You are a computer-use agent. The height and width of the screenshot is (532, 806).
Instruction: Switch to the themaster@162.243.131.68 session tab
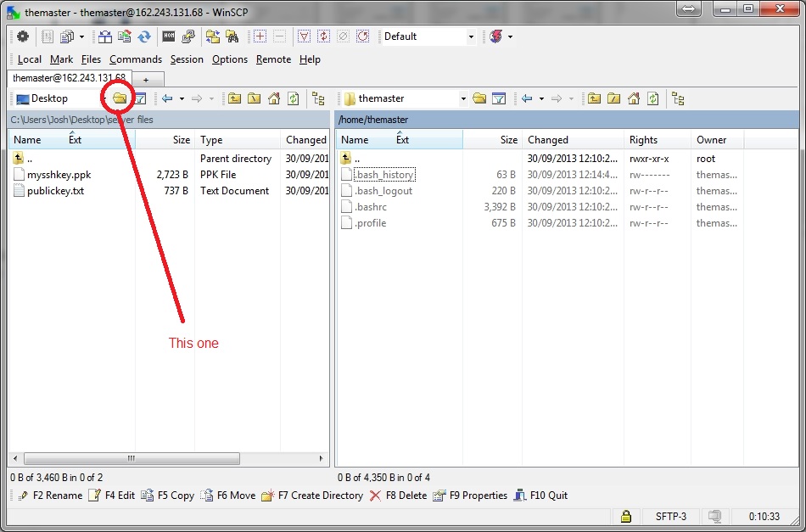69,78
